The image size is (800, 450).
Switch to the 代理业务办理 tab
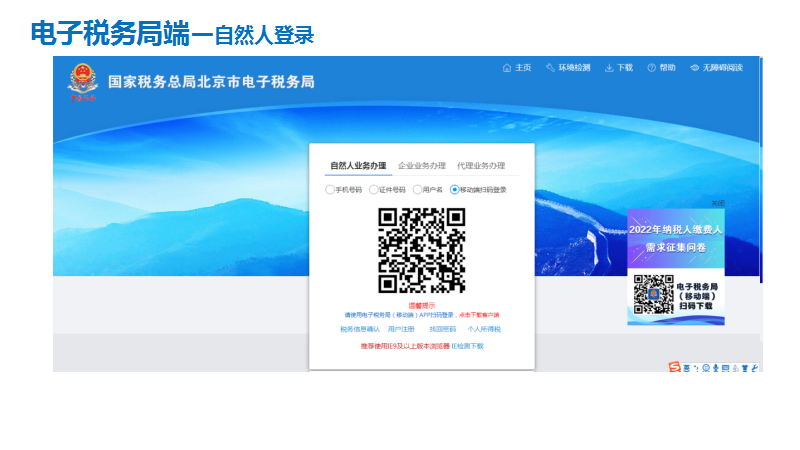481,166
